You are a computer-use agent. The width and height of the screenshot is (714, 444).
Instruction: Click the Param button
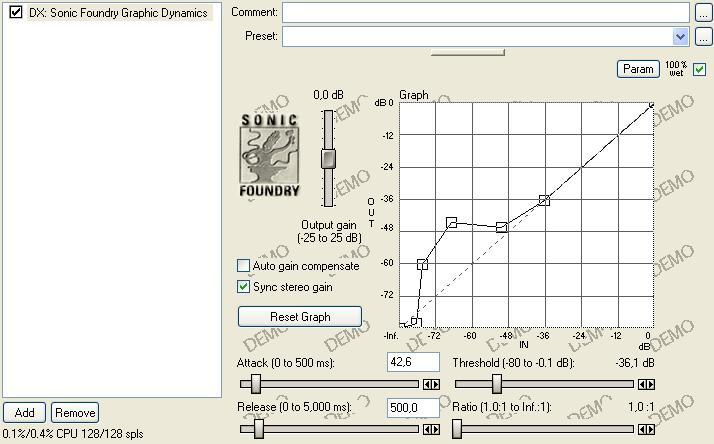coord(638,69)
